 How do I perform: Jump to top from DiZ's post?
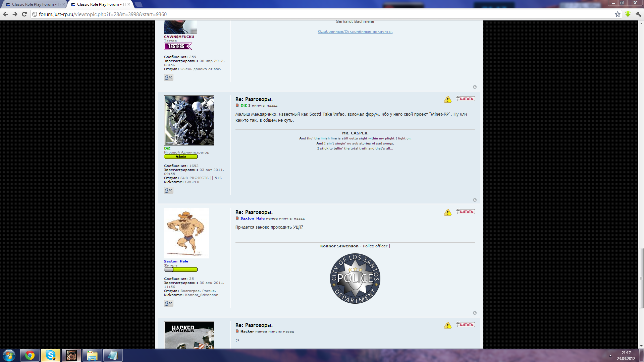474,200
